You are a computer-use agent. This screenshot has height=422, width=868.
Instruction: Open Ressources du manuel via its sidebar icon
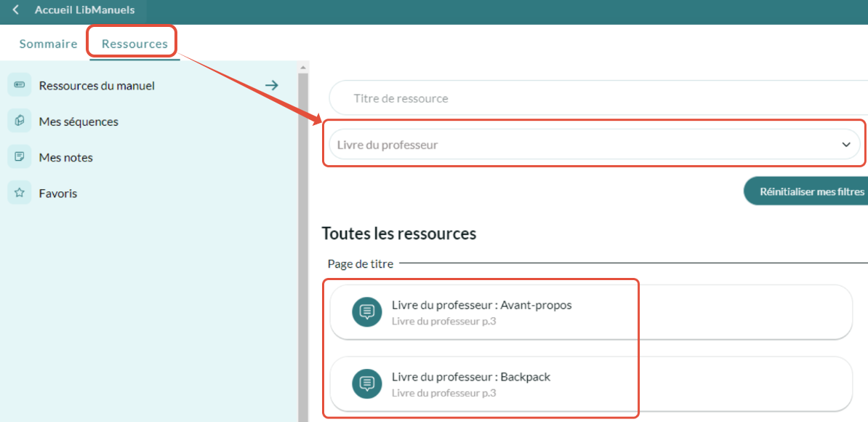(19, 85)
